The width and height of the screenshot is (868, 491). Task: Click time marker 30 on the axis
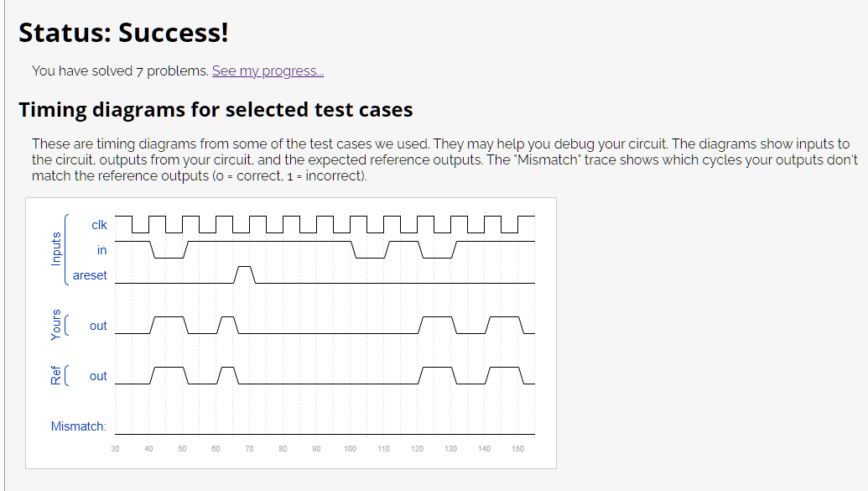pos(115,449)
